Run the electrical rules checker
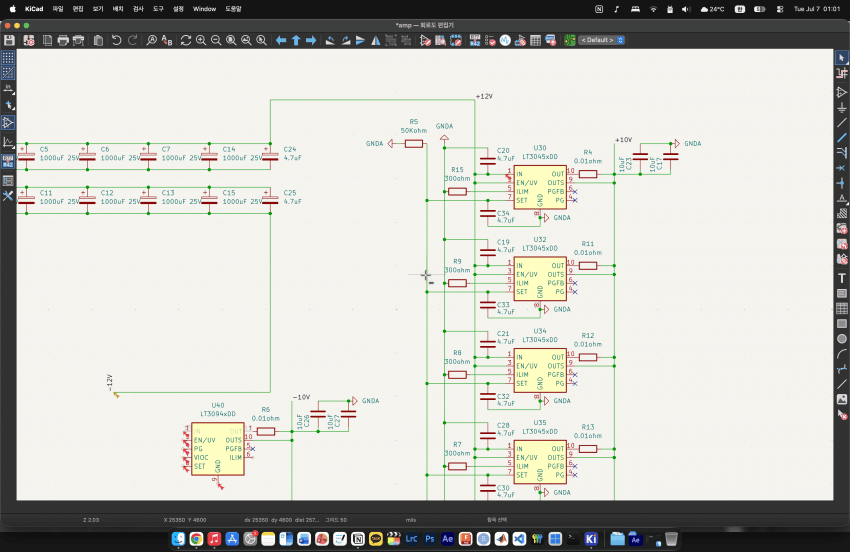This screenshot has height=552, width=850. pyautogui.click(x=490, y=40)
